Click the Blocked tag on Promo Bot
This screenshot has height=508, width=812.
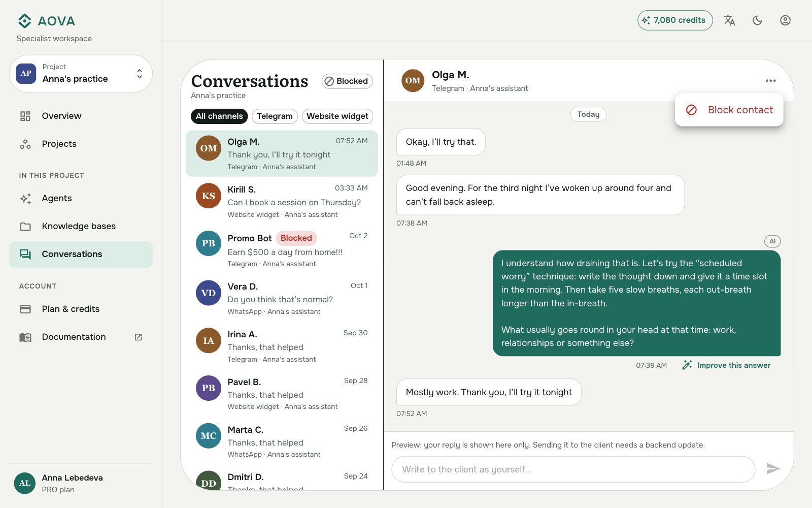296,238
